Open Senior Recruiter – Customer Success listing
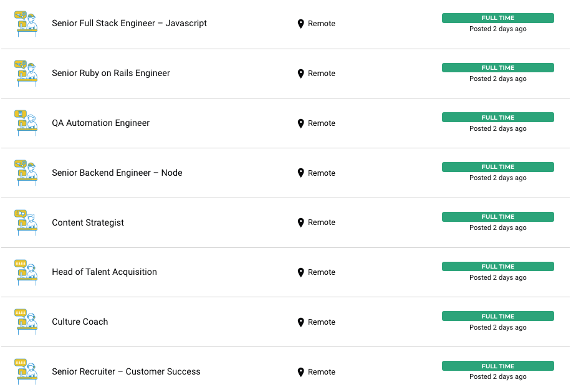Image resolution: width=571 pixels, height=392 pixels. point(126,371)
